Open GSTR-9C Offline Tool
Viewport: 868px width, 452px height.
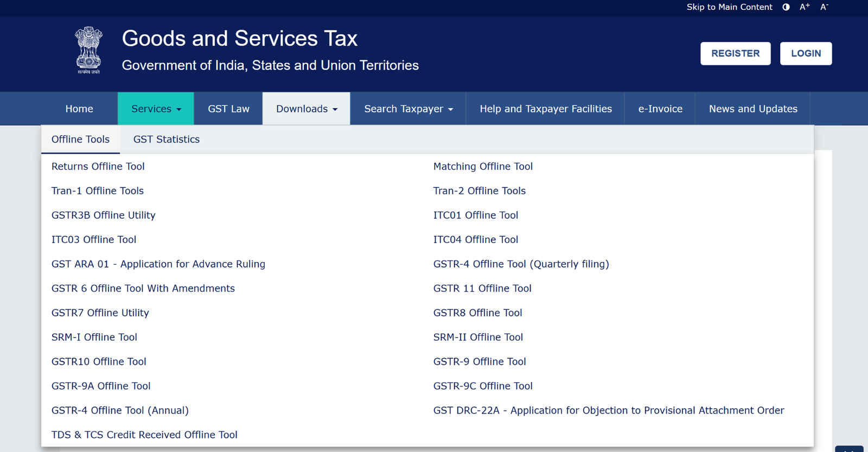point(483,386)
